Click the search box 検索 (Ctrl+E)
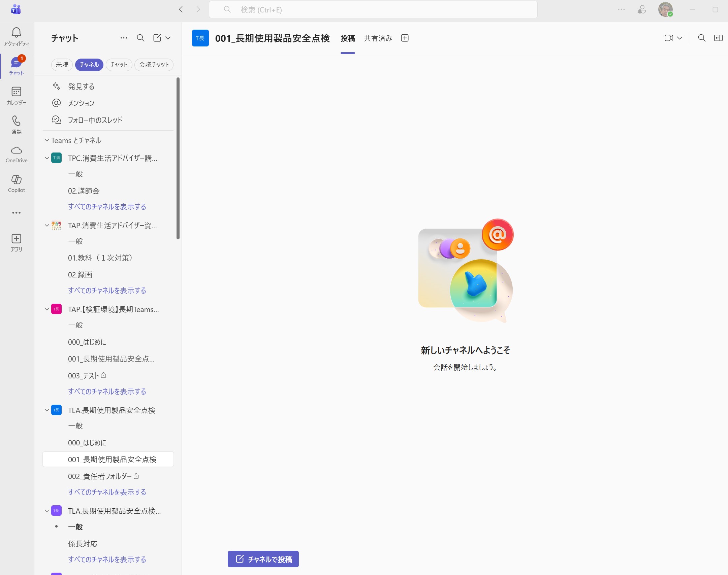 point(373,9)
